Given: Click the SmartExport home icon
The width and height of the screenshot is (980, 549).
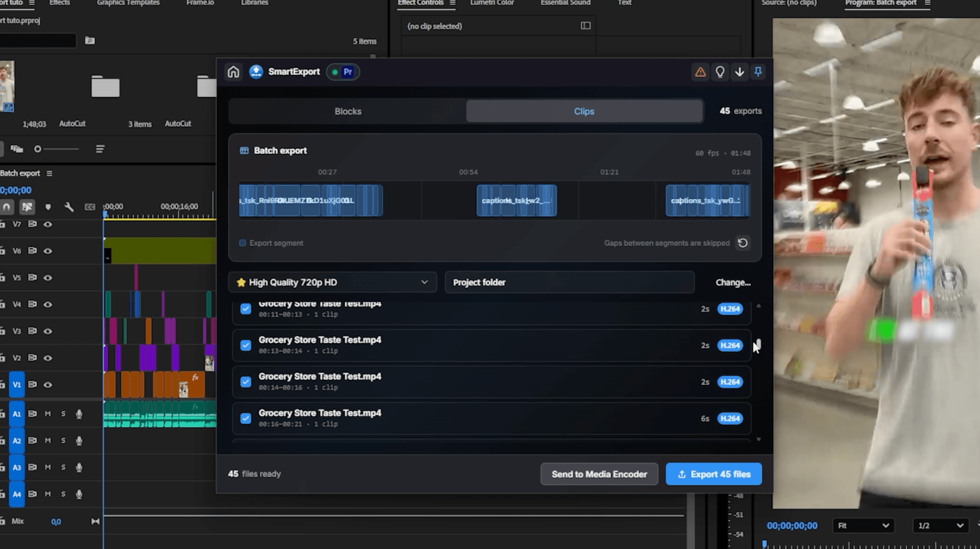Looking at the screenshot, I should coord(233,72).
